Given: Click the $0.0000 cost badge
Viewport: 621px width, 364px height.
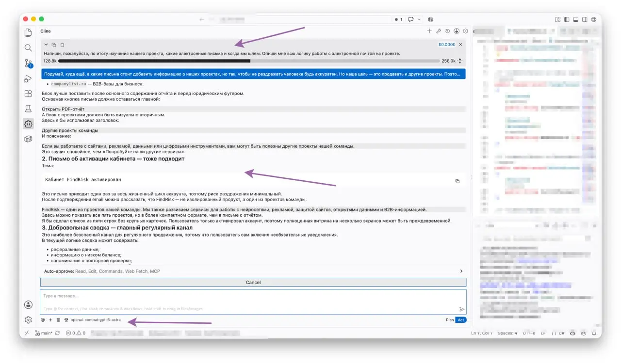Looking at the screenshot, I should [447, 44].
